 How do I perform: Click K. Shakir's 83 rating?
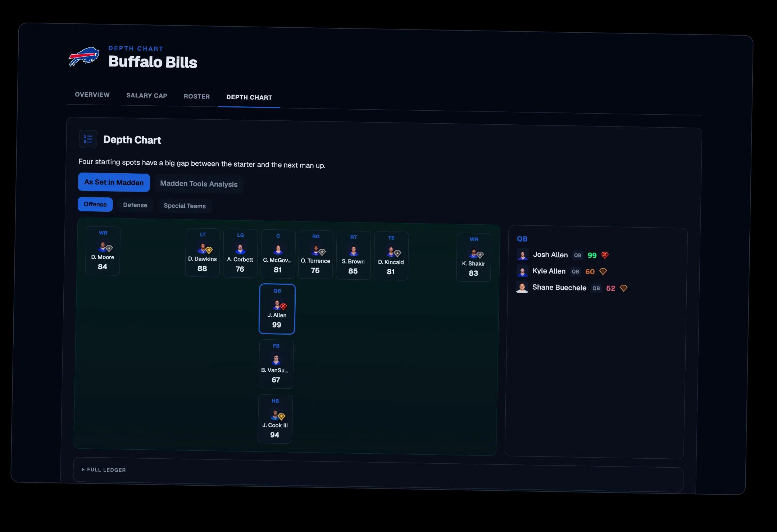(x=473, y=273)
